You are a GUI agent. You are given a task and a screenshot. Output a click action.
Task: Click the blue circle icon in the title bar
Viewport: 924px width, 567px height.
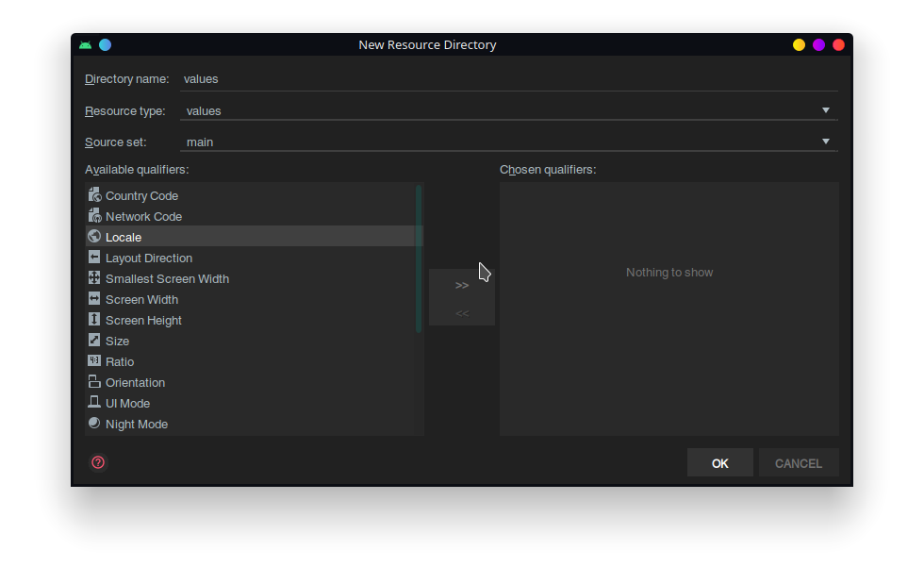[105, 44]
